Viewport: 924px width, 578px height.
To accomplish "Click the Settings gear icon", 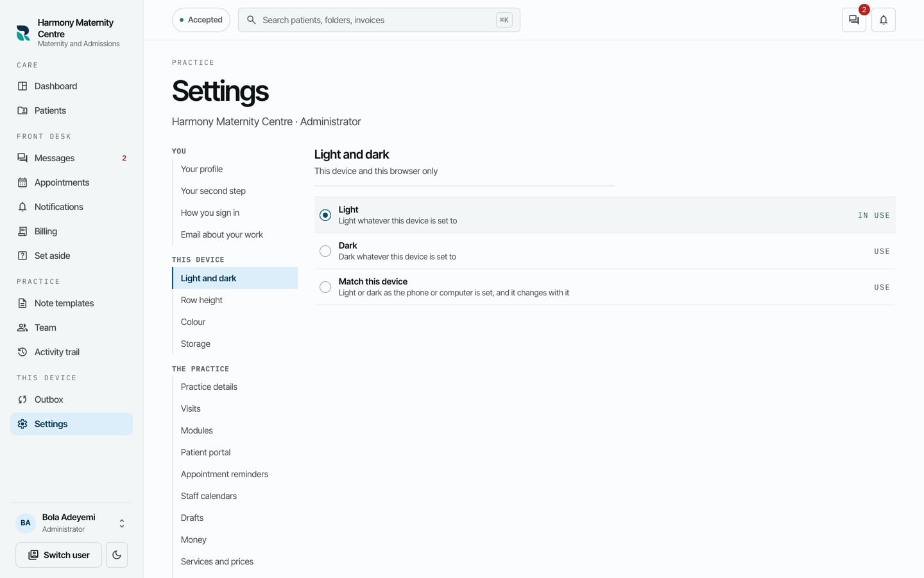I will [22, 424].
